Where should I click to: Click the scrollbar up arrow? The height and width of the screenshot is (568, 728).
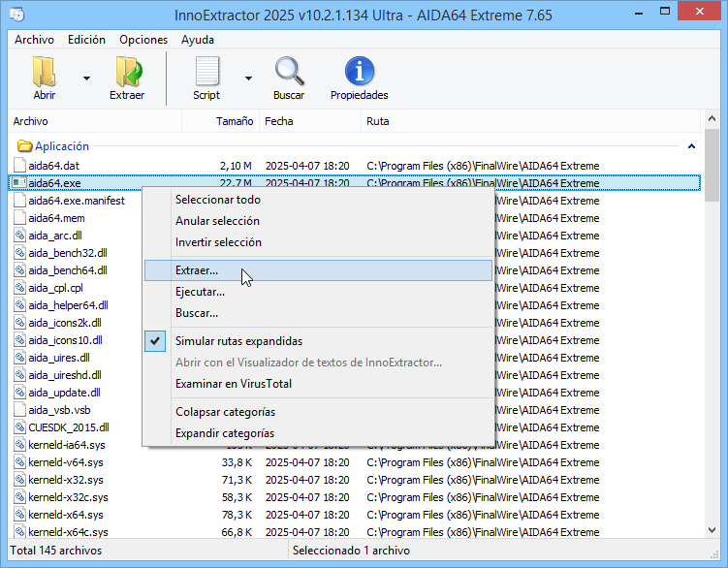(x=712, y=119)
